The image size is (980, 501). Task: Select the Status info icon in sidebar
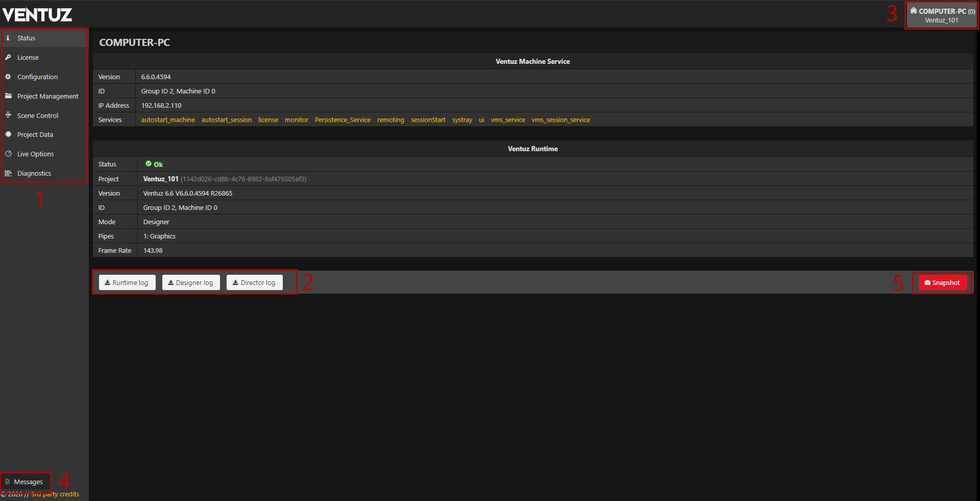coord(8,38)
